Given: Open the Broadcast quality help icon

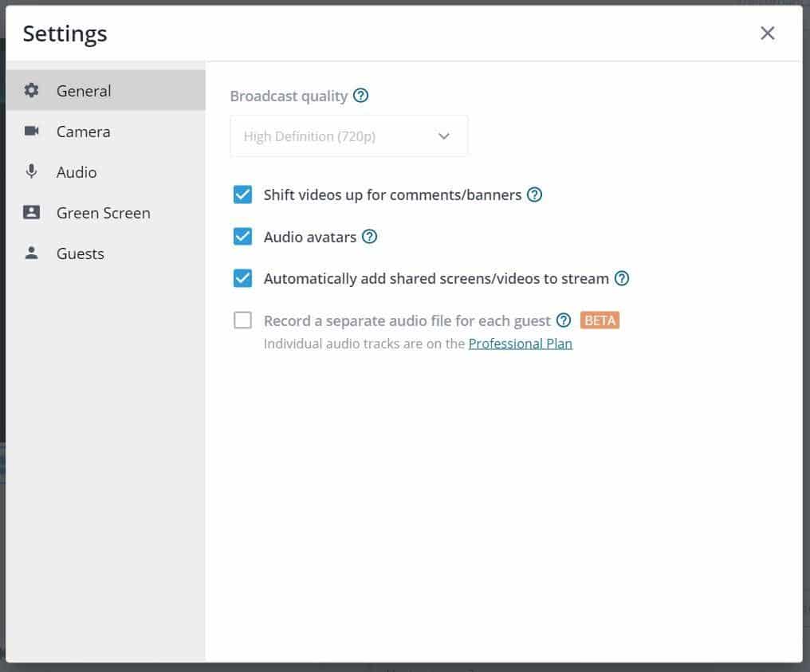Looking at the screenshot, I should [x=360, y=95].
